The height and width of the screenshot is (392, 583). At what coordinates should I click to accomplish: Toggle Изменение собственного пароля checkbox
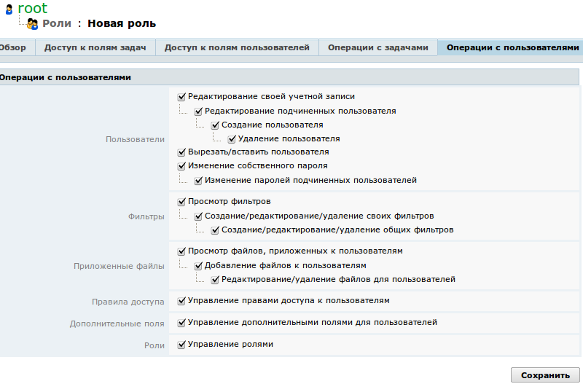182,166
